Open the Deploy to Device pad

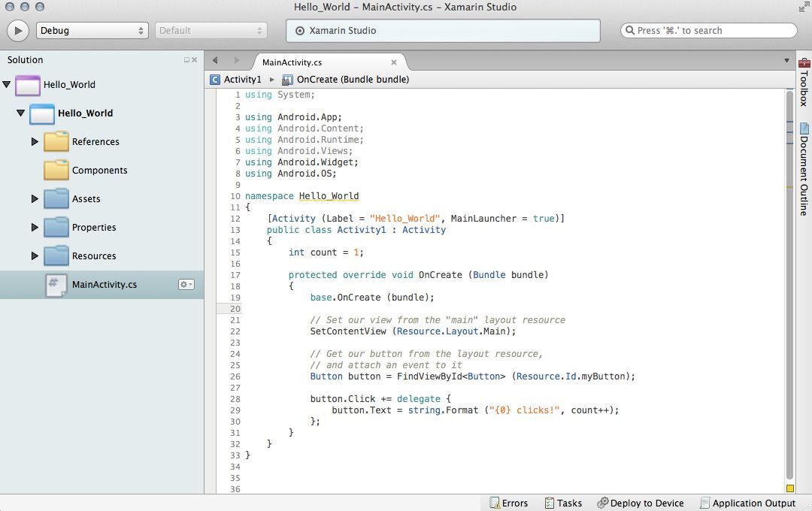[641, 503]
